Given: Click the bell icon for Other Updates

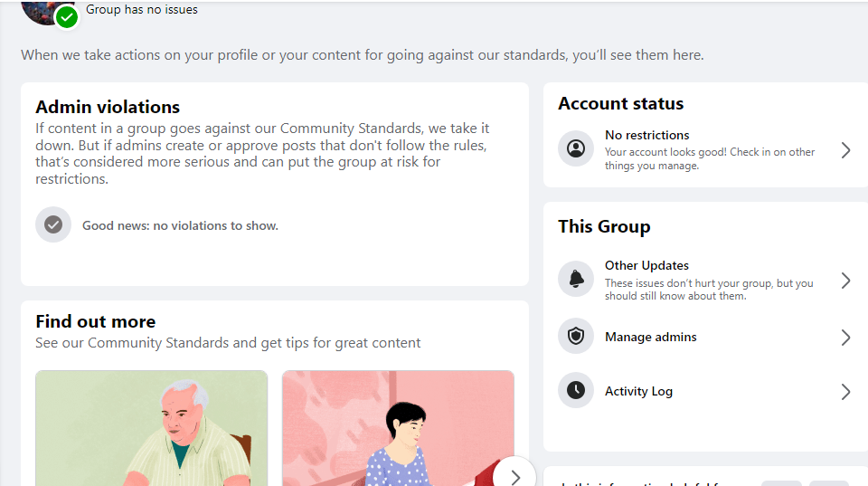Looking at the screenshot, I should 576,279.
